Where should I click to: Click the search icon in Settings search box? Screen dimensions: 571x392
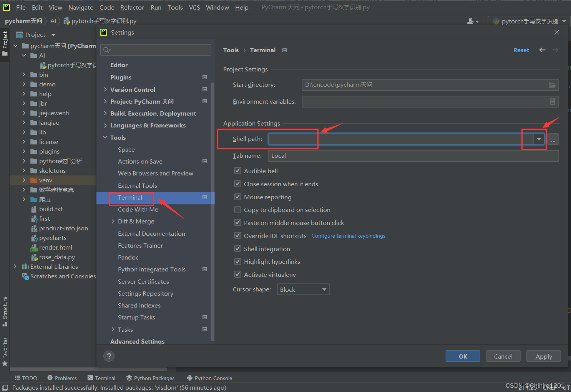click(x=107, y=50)
